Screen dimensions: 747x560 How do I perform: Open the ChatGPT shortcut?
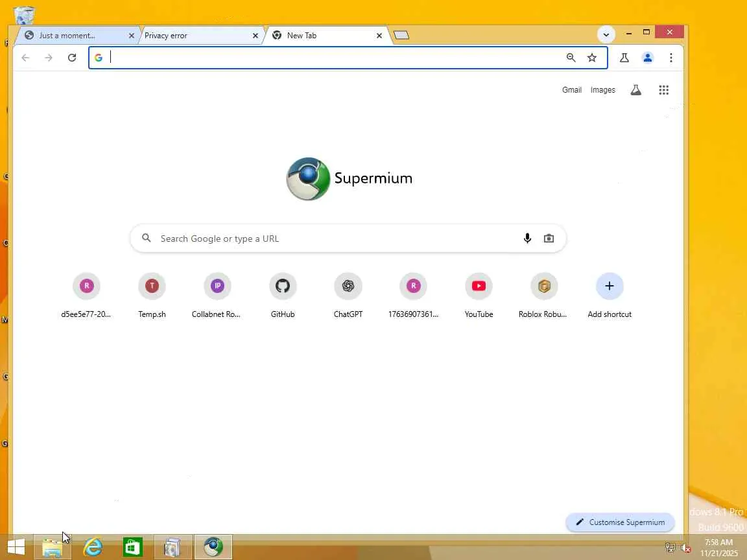[x=348, y=296]
